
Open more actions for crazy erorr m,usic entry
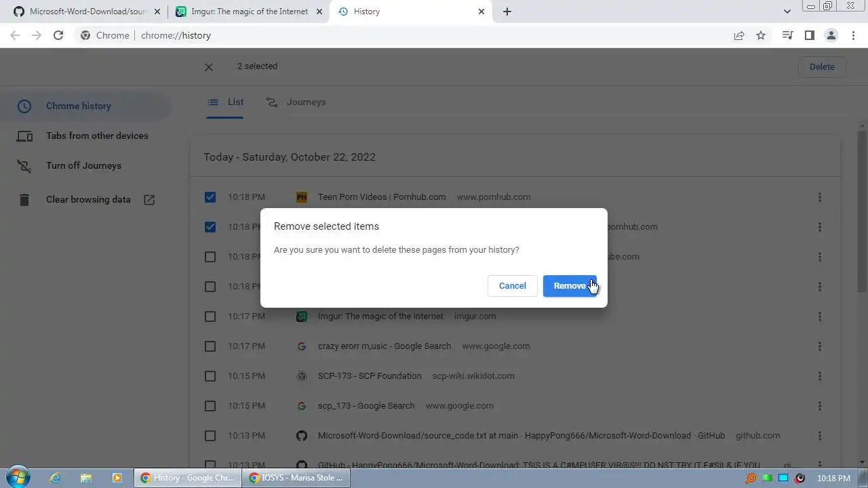click(819, 346)
